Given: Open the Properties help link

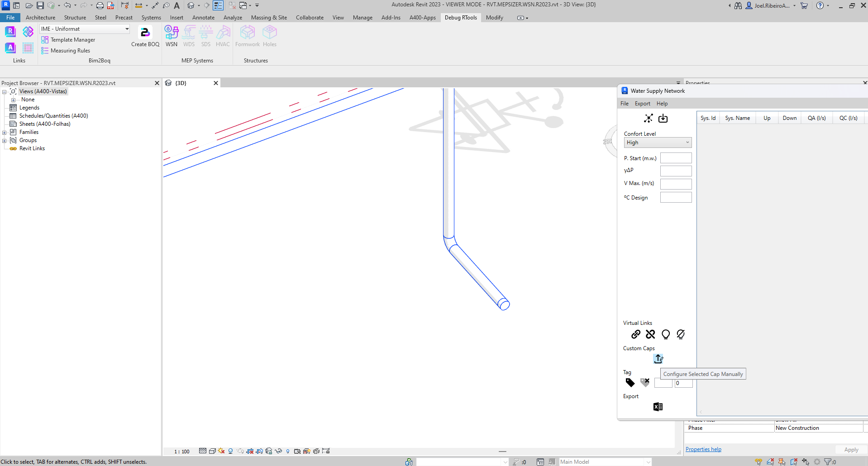Looking at the screenshot, I should [x=703, y=449].
